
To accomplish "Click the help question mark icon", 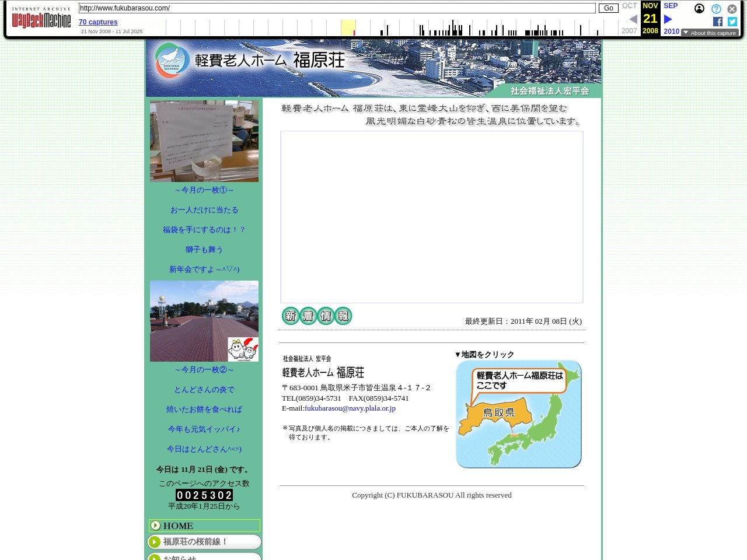I will [716, 9].
